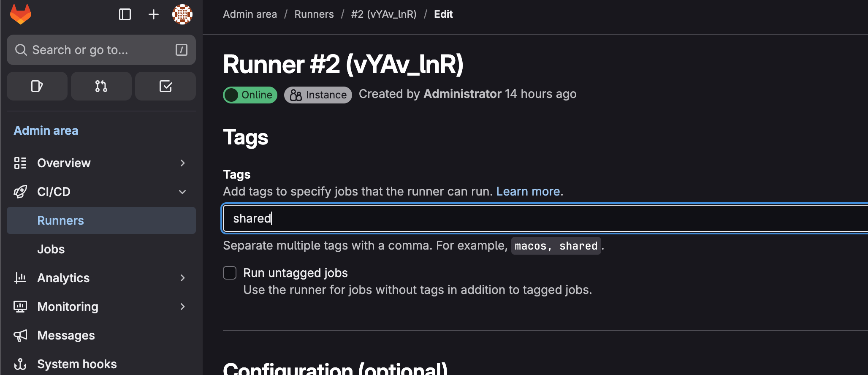Open assigned issues icon button
868x375 pixels.
(x=37, y=86)
